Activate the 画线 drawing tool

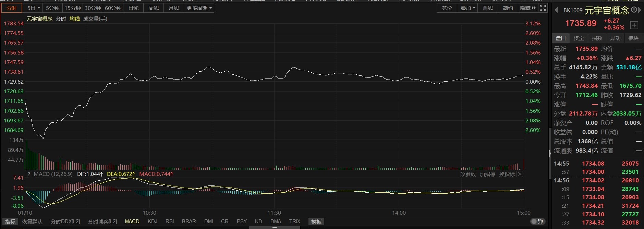(x=488, y=8)
